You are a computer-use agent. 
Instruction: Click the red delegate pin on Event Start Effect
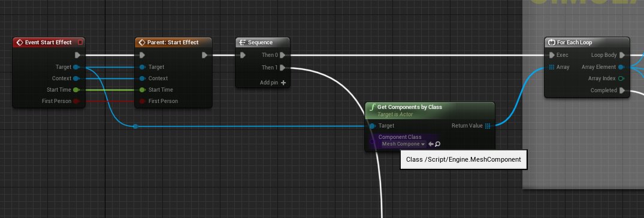pyautogui.click(x=80, y=43)
